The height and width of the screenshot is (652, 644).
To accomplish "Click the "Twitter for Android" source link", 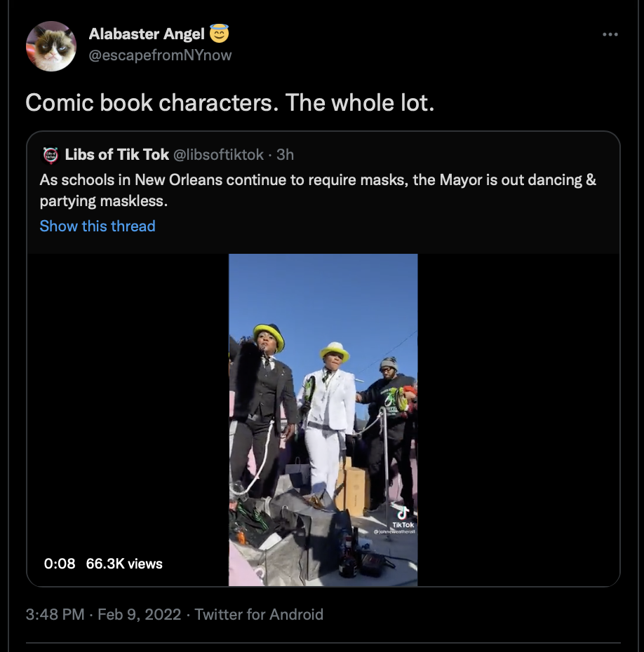I will [x=259, y=615].
